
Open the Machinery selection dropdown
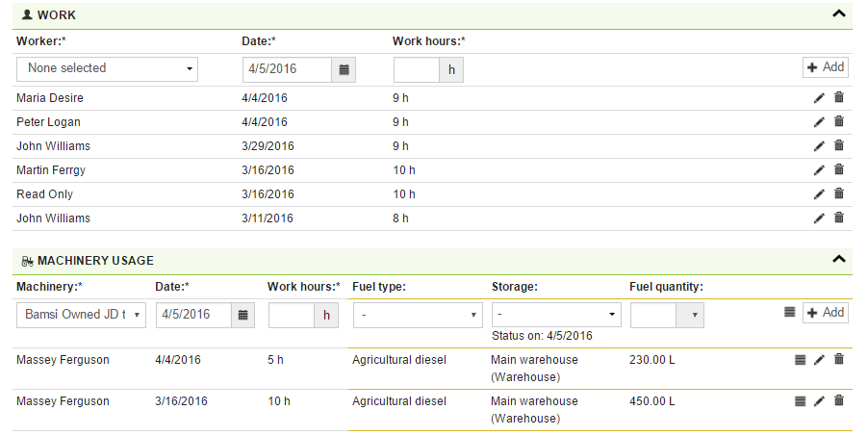(x=82, y=315)
